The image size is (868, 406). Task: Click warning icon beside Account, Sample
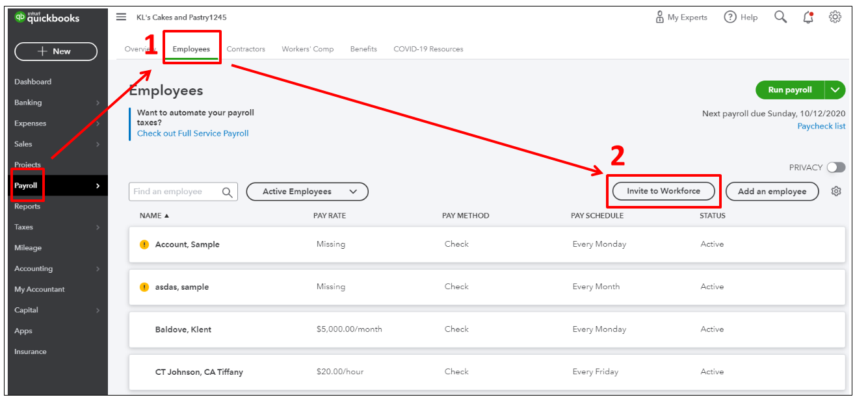click(x=144, y=245)
